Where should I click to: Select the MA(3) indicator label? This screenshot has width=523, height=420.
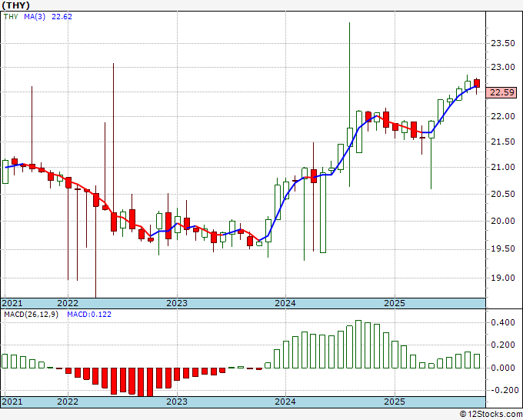35,17
